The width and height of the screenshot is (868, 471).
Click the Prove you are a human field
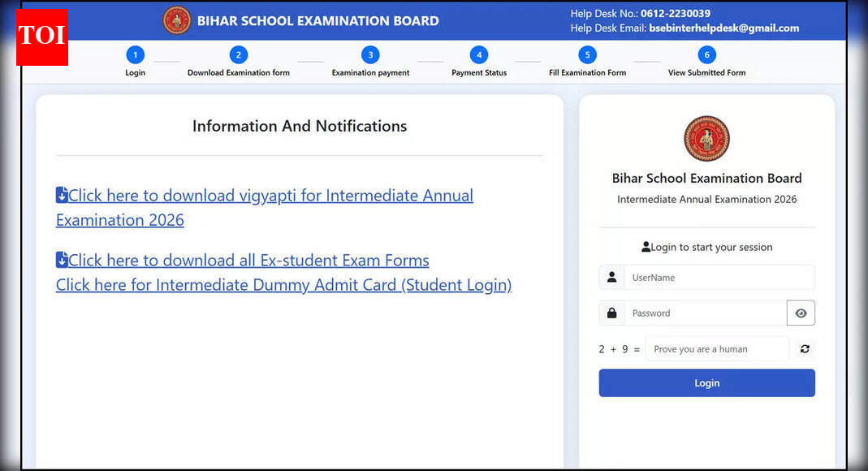tap(717, 348)
